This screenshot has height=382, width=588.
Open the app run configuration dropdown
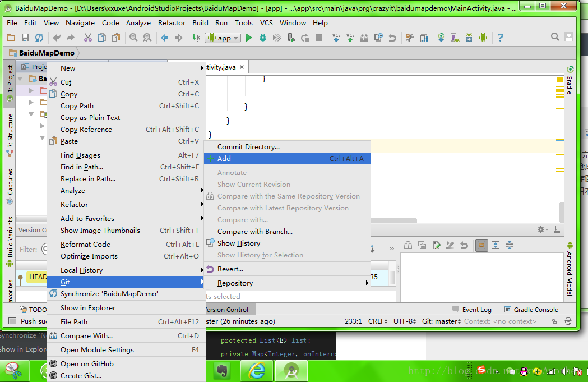[x=223, y=38]
